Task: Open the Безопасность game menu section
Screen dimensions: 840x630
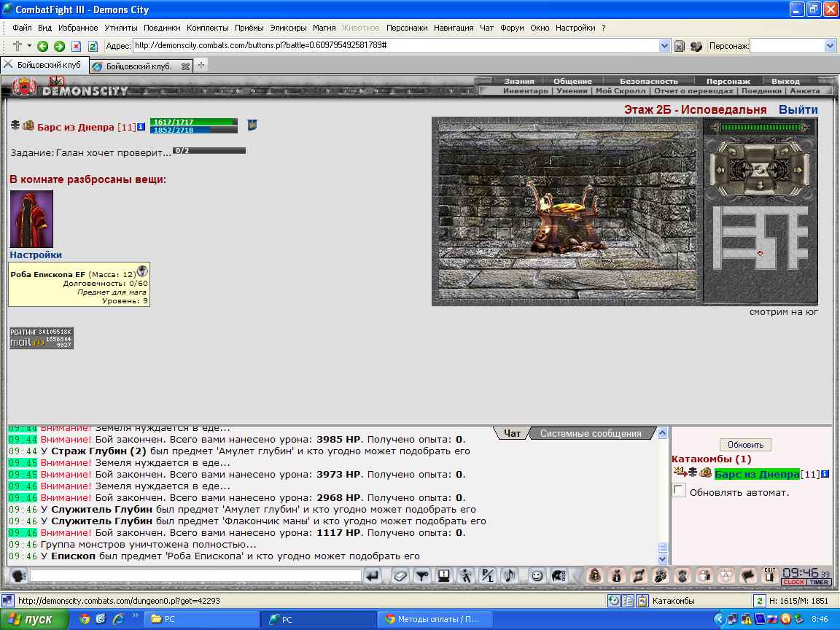Action: pyautogui.click(x=649, y=82)
